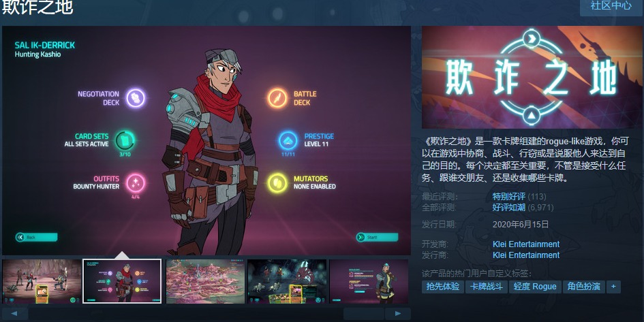Select the world map screenshot thumbnail
This screenshot has width=644, height=322.
pyautogui.click(x=205, y=281)
